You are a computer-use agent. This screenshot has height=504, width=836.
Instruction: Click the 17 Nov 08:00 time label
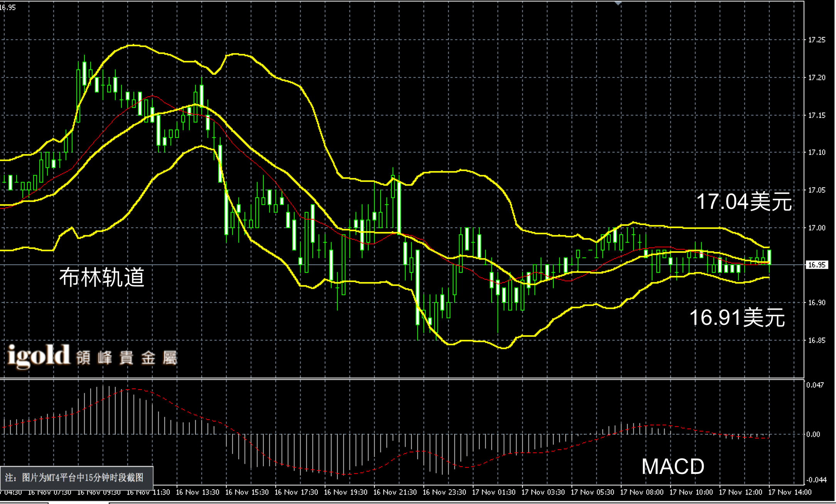tap(642, 492)
